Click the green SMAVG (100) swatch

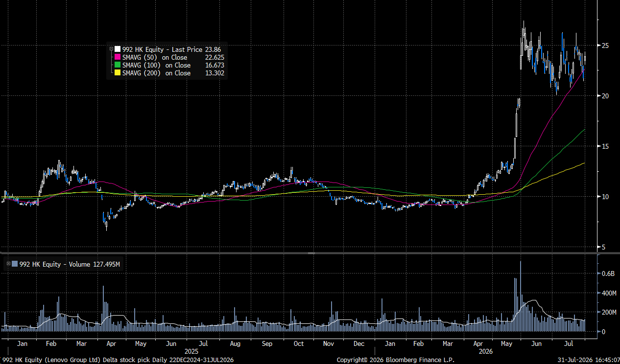(118, 65)
